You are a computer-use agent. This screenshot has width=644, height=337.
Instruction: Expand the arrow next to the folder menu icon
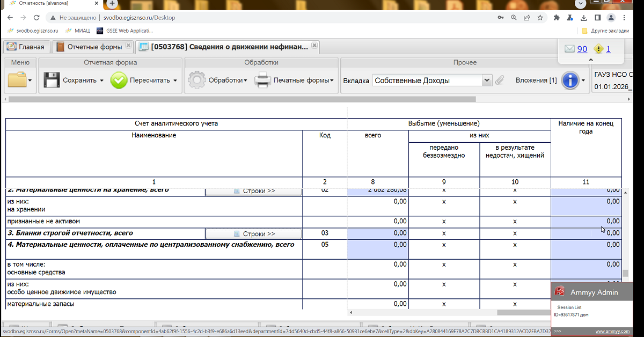(x=30, y=81)
